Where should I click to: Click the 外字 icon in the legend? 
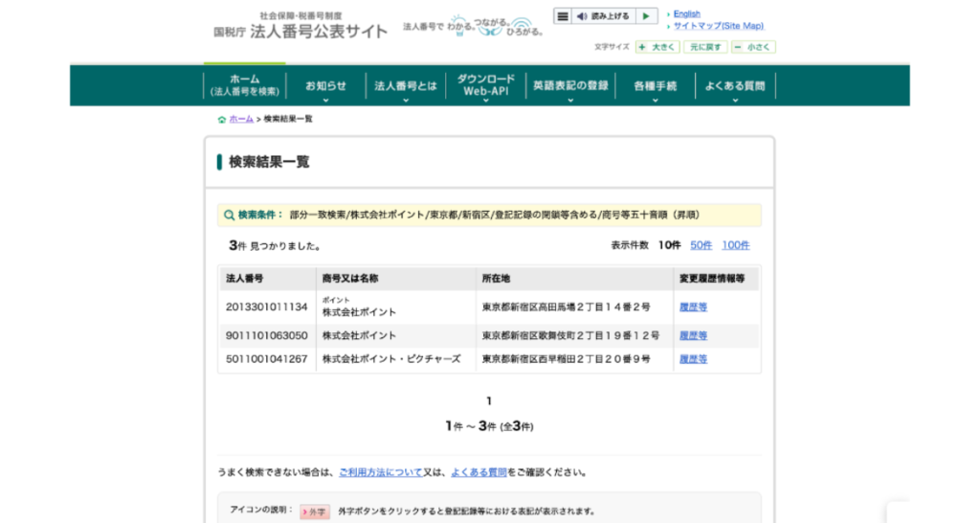coord(315,511)
